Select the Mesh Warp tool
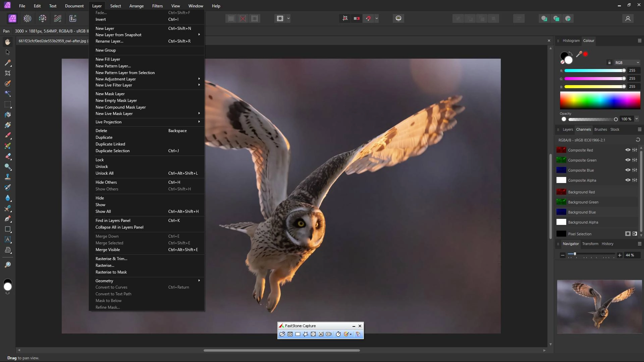The width and height of the screenshot is (644, 362). [x=8, y=250]
